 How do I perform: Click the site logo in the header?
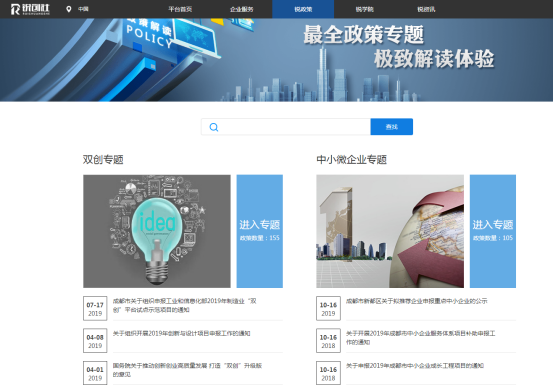30,9
